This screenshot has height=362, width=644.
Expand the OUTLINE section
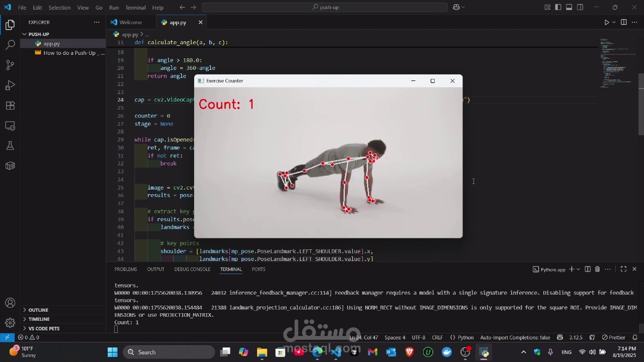click(x=63, y=310)
